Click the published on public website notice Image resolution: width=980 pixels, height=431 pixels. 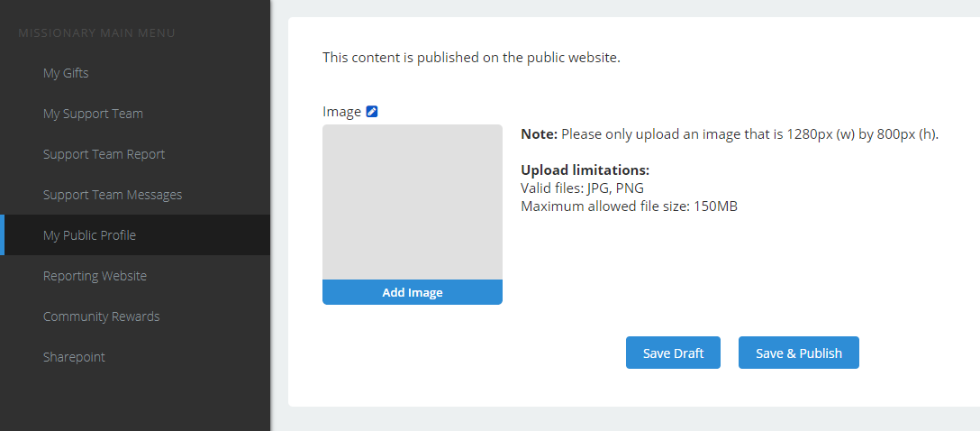pyautogui.click(x=471, y=58)
